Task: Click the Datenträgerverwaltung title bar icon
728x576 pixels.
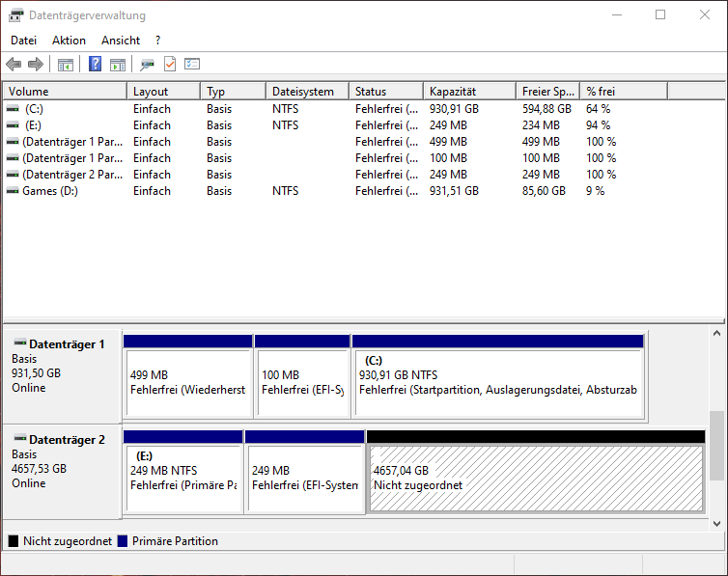Action: (x=15, y=15)
